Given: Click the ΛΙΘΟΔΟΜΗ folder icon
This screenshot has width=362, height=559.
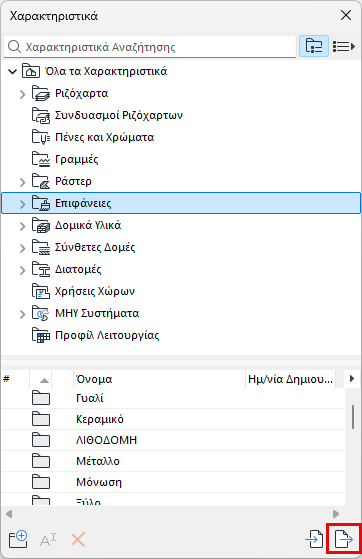Looking at the screenshot, I should coord(41,440).
